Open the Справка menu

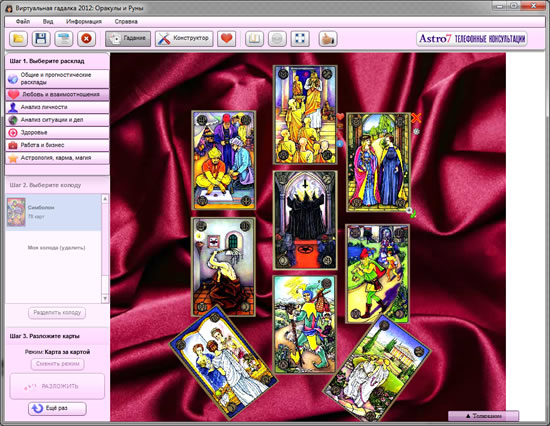(126, 21)
